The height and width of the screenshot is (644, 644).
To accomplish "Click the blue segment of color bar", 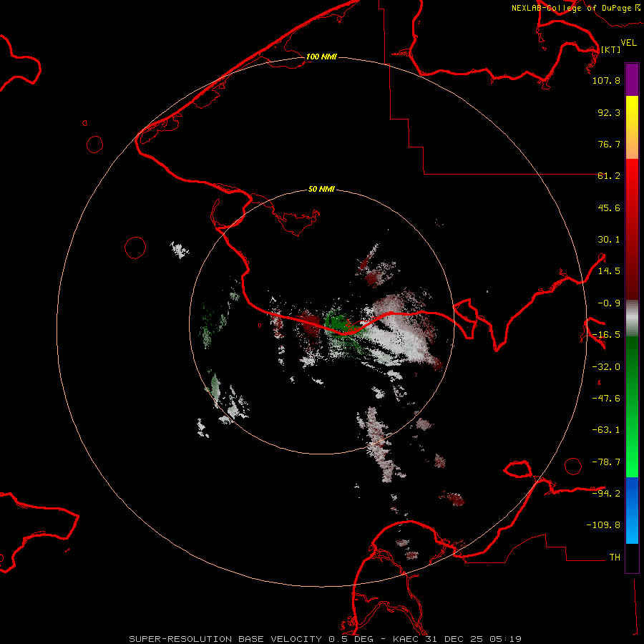I will 632,510.
